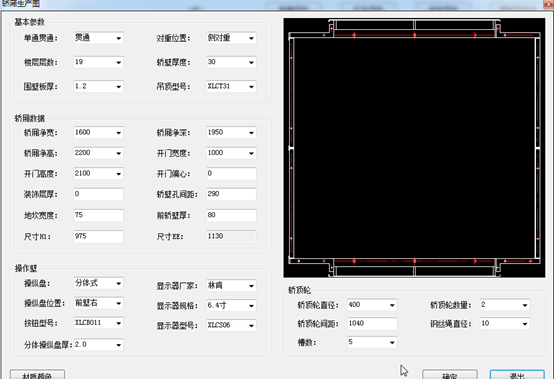Click the 退出 button

click(517, 374)
